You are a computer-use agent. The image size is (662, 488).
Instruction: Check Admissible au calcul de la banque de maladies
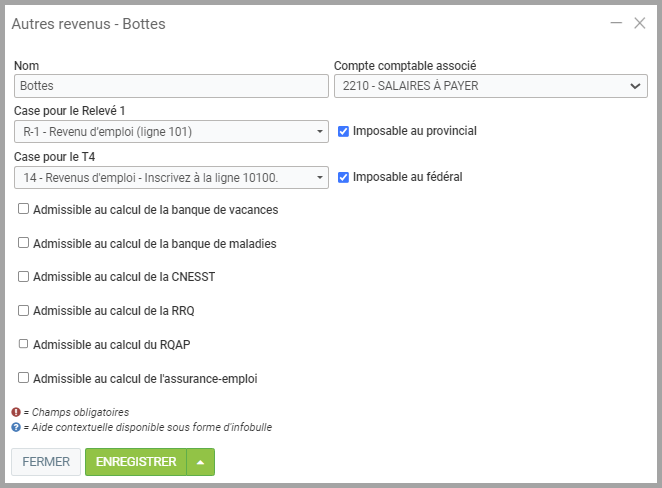click(24, 243)
